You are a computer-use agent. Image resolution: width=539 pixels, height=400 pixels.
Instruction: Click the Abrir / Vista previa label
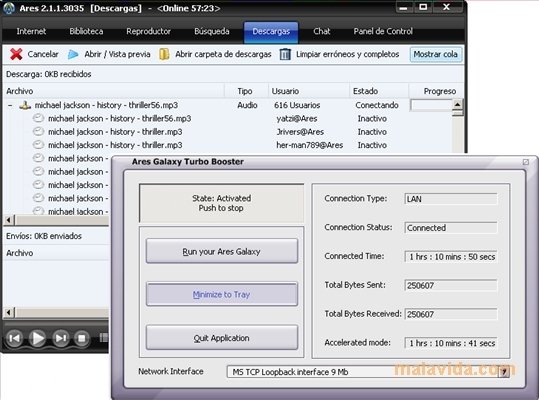point(117,54)
